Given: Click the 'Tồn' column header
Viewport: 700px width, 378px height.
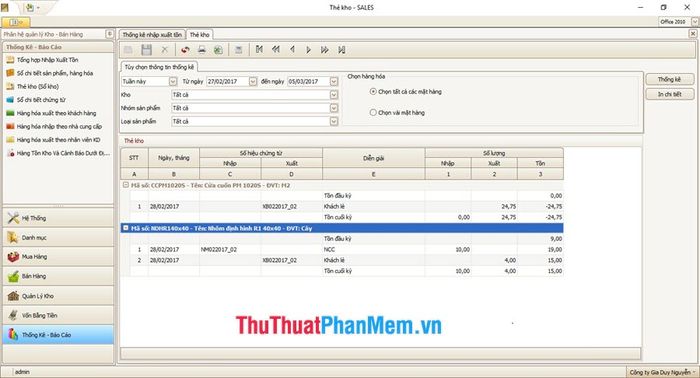Looking at the screenshot, I should [540, 163].
